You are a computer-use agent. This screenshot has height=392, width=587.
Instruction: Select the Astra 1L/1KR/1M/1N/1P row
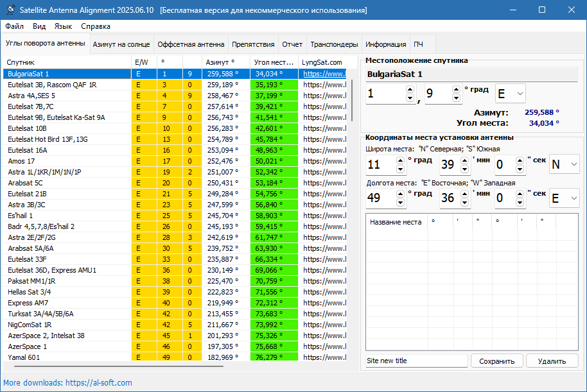tap(175, 172)
